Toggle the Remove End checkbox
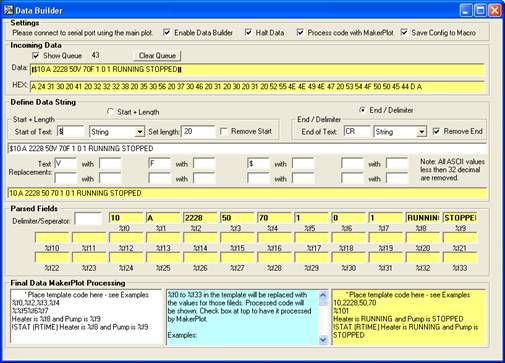 [x=436, y=131]
